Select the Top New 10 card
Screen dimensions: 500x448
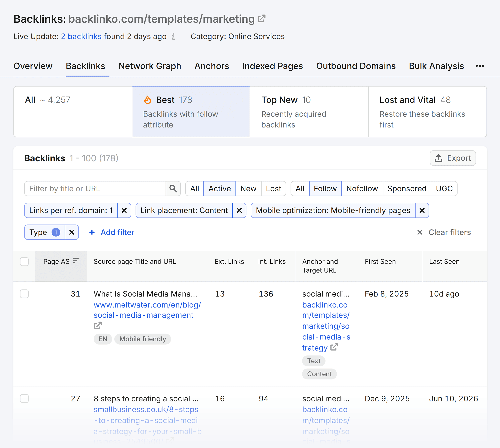309,112
